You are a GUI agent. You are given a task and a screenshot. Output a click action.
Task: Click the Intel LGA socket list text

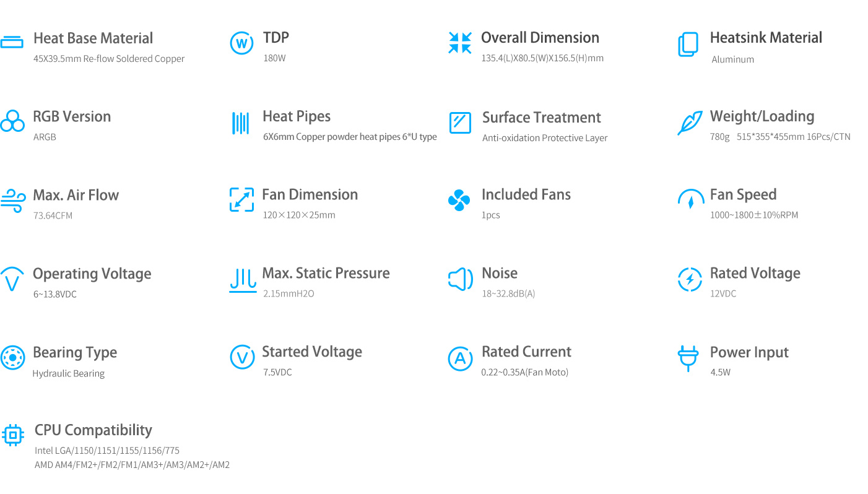click(x=107, y=451)
